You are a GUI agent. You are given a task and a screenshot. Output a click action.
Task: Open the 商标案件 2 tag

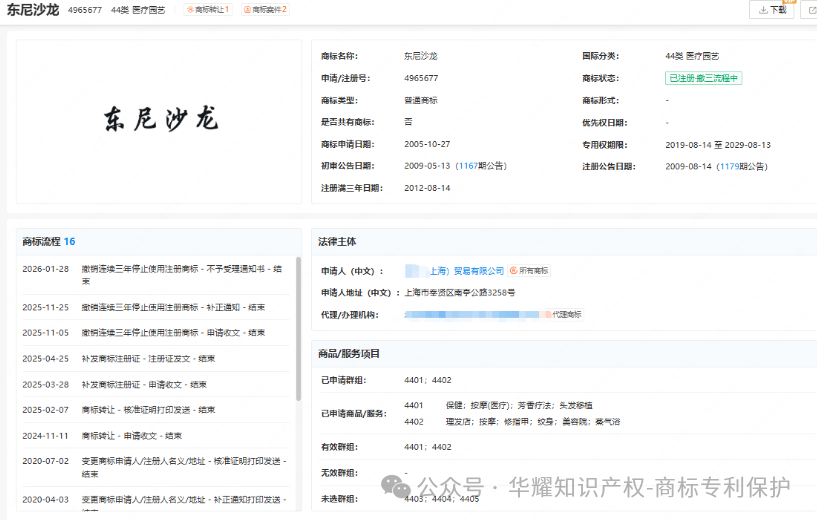(265, 9)
